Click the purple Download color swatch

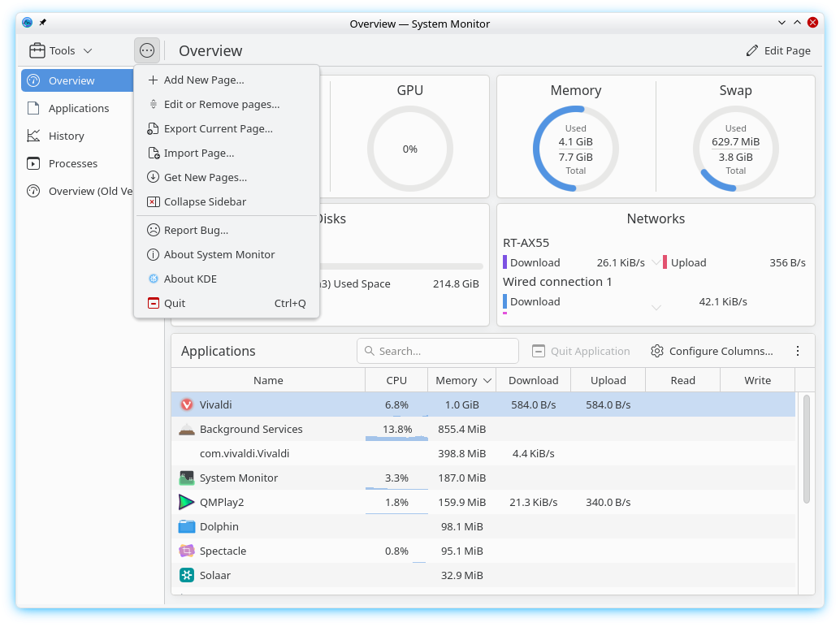[x=504, y=262]
